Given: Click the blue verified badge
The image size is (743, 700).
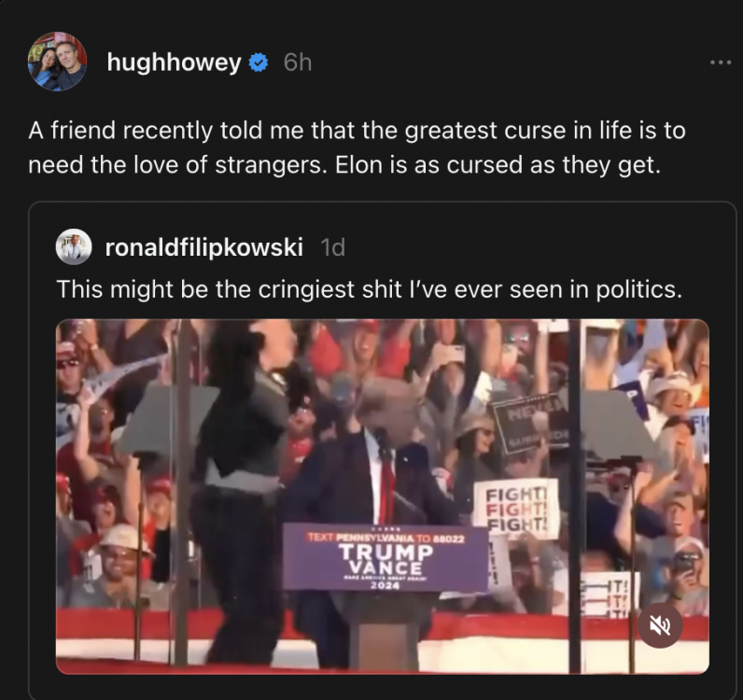Looking at the screenshot, I should pyautogui.click(x=259, y=63).
